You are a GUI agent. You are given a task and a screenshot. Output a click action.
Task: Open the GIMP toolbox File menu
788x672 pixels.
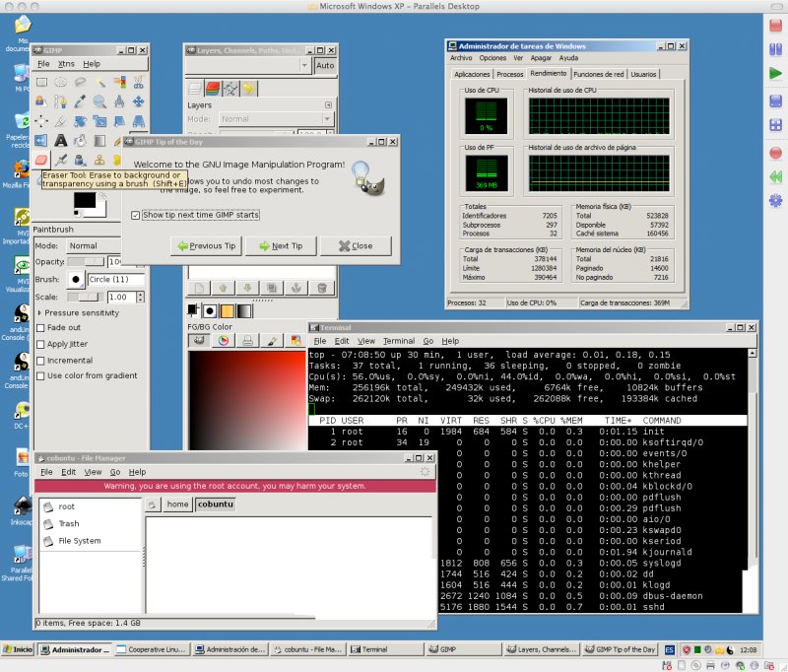click(x=43, y=64)
